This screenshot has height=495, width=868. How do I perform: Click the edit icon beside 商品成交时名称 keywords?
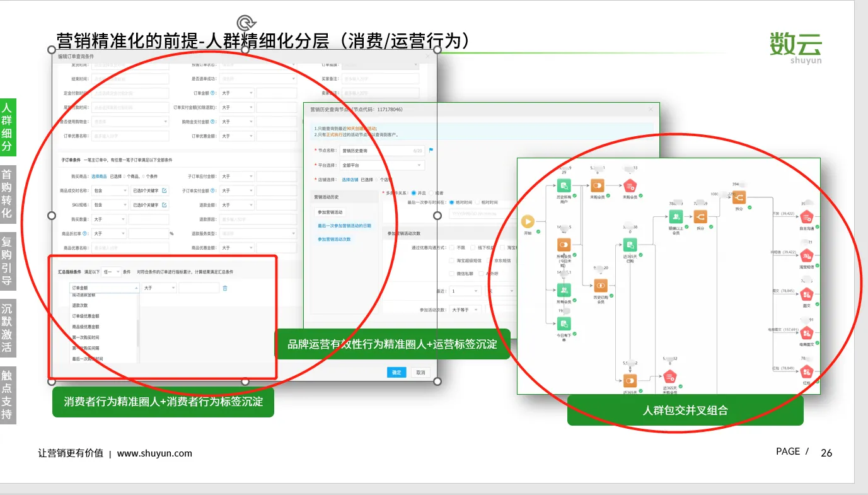[x=165, y=190]
